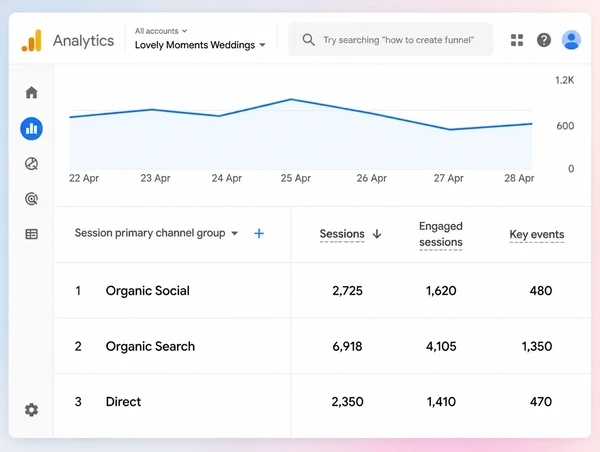Click the 25 Apr chart peak point
This screenshot has height=452, width=600.
pyautogui.click(x=291, y=100)
